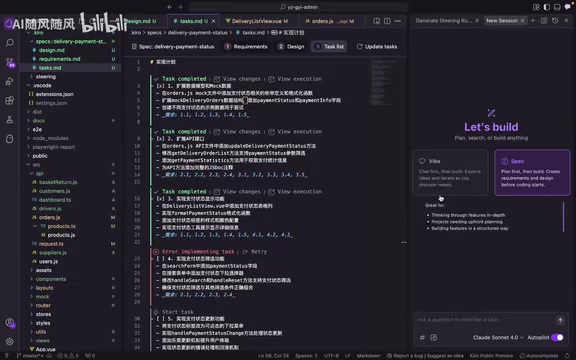Open the Run and Debug view
The height and width of the screenshot is (360, 576).
[10, 81]
